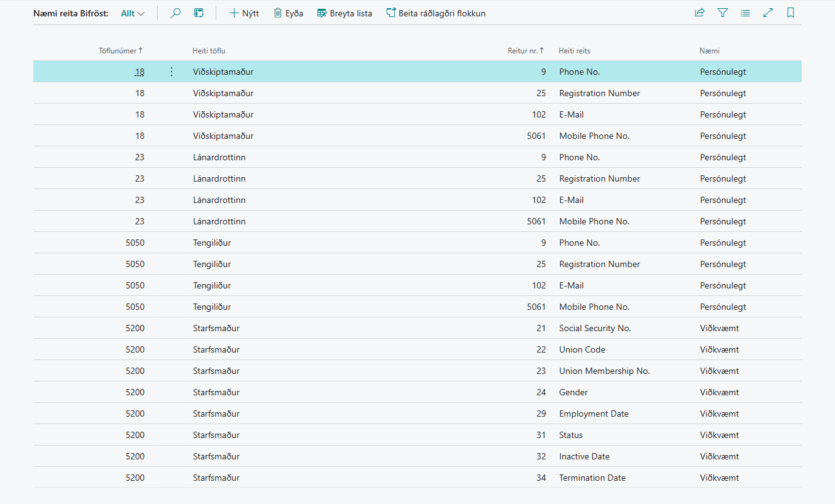Click the bookmark icon
This screenshot has height=504, width=835.
[790, 13]
